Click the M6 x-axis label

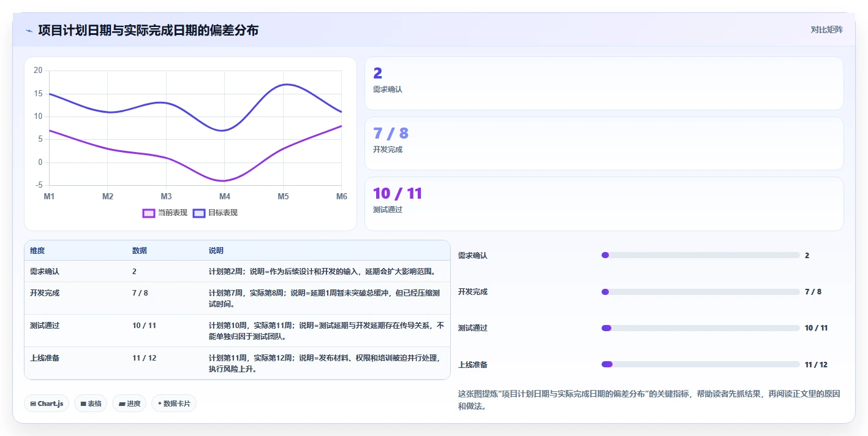[x=342, y=196]
